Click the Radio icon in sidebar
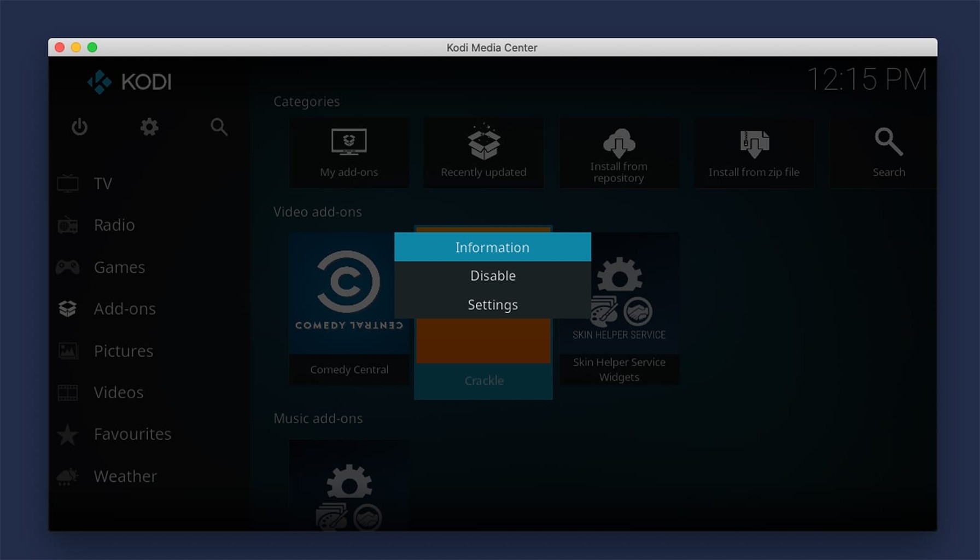The height and width of the screenshot is (560, 980). click(68, 225)
